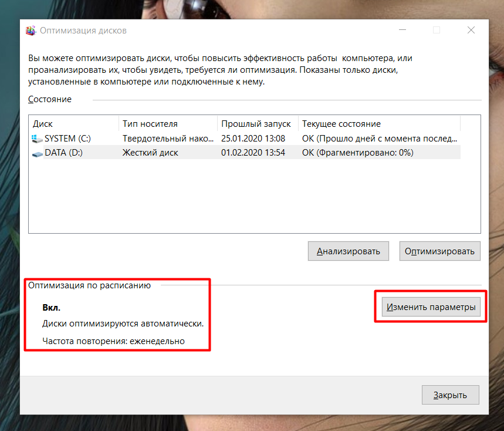
Task: Select the SYSTEM (C:) drive name
Action: [68, 139]
